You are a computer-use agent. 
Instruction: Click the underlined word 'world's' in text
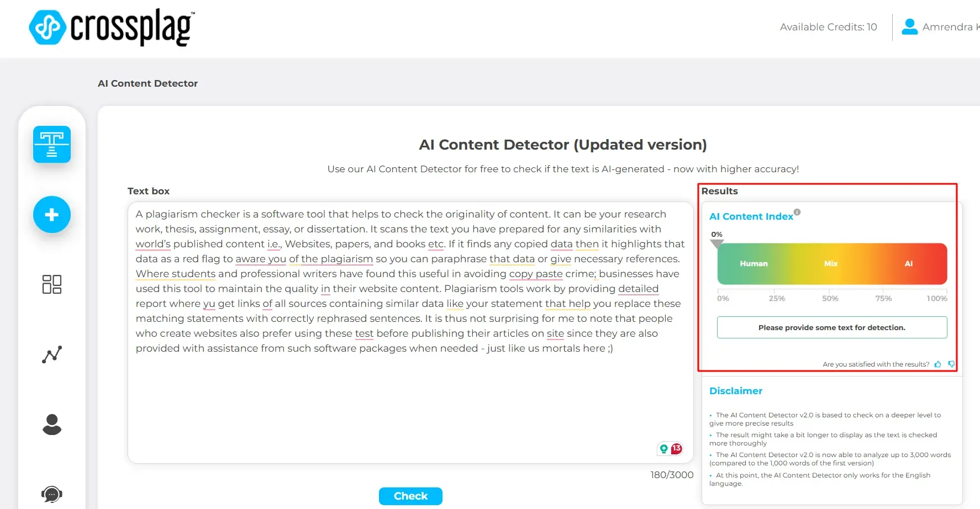(153, 244)
